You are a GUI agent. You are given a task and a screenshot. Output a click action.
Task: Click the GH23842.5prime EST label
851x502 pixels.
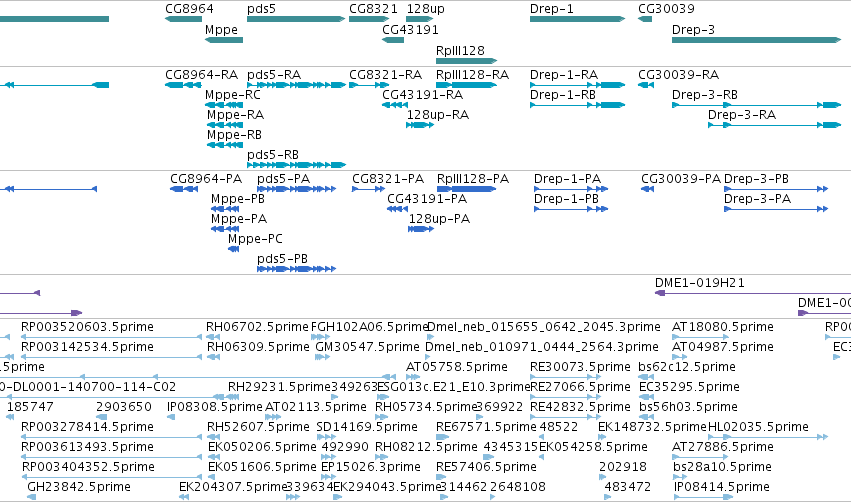click(x=79, y=487)
